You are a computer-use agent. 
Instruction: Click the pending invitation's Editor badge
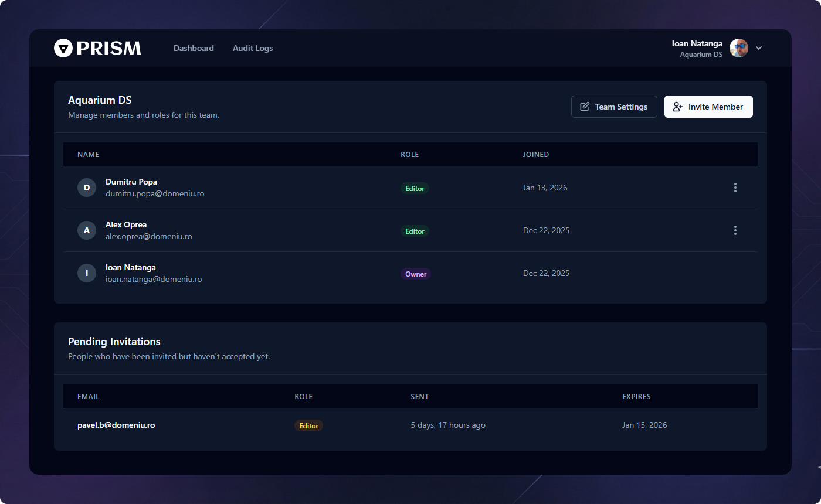308,426
